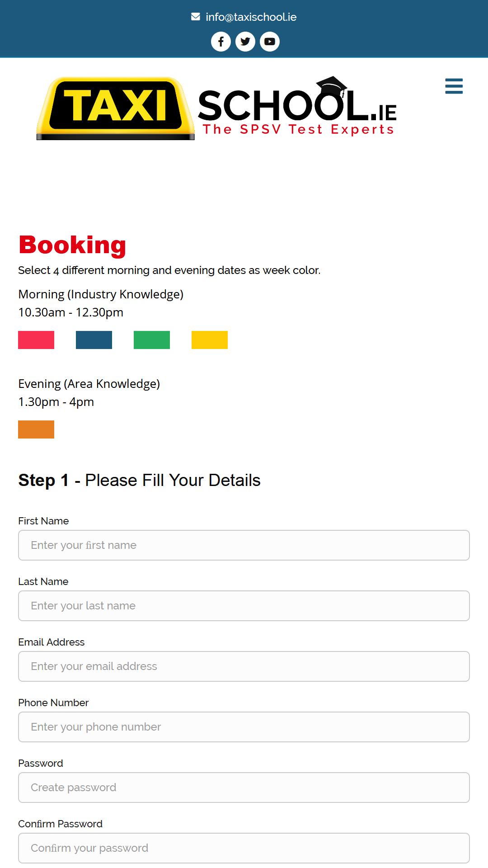
Task: Select the yellow morning week swatch
Action: click(210, 340)
